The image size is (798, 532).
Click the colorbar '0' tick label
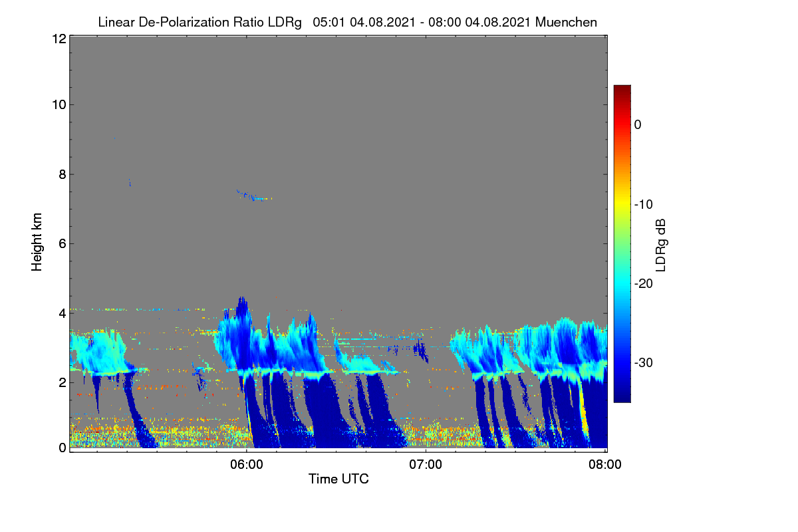[x=638, y=124]
